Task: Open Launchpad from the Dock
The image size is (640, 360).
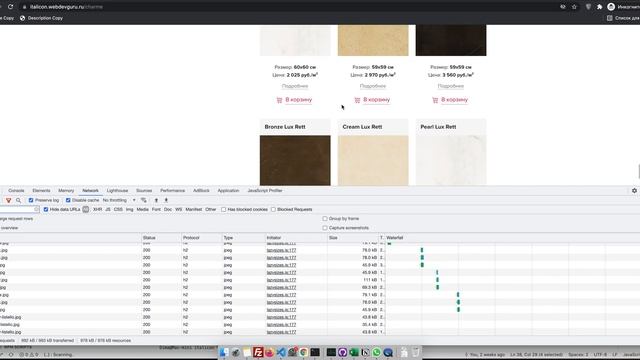Action: 236,352
